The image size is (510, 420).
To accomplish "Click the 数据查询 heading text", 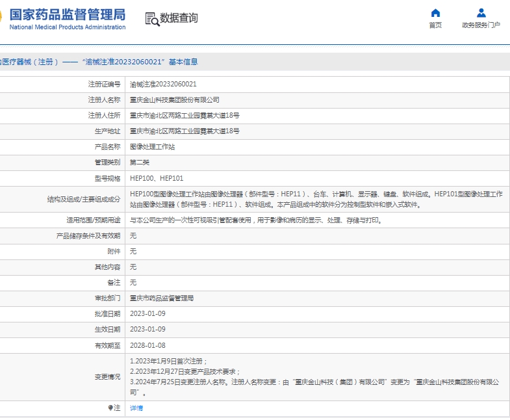I will [x=179, y=18].
